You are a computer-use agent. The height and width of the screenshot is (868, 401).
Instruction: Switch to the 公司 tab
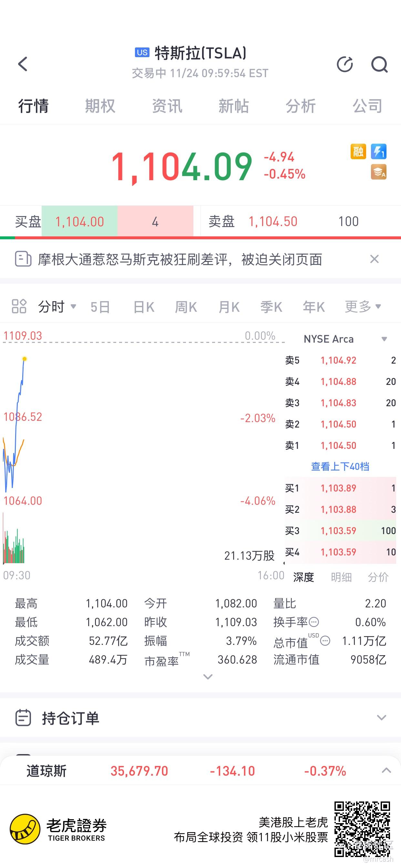tap(367, 106)
